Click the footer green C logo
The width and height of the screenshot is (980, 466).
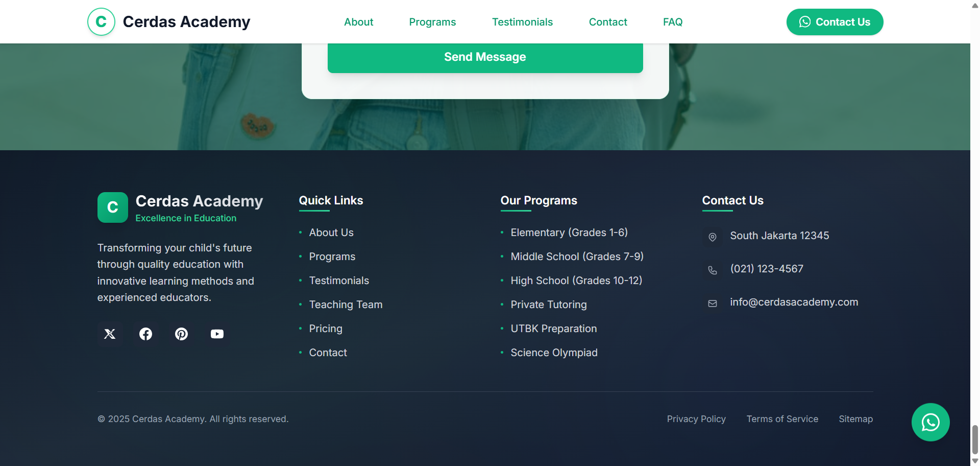coord(113,207)
